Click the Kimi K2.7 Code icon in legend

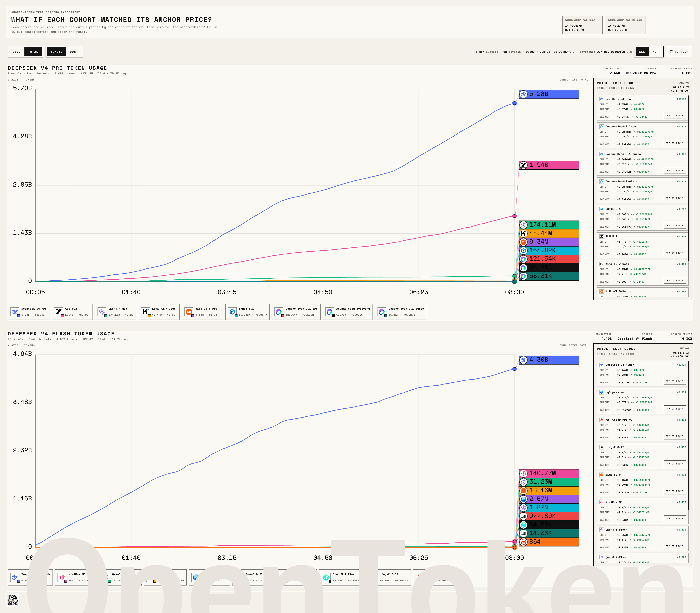145,312
